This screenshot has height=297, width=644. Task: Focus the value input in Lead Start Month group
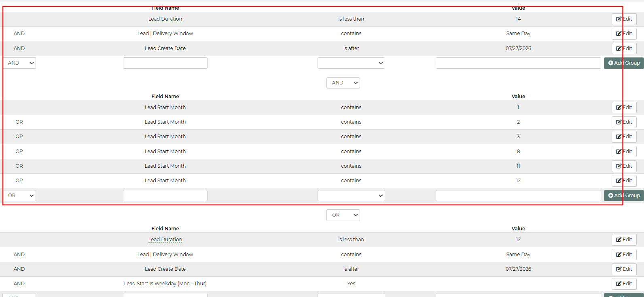pyautogui.click(x=518, y=196)
